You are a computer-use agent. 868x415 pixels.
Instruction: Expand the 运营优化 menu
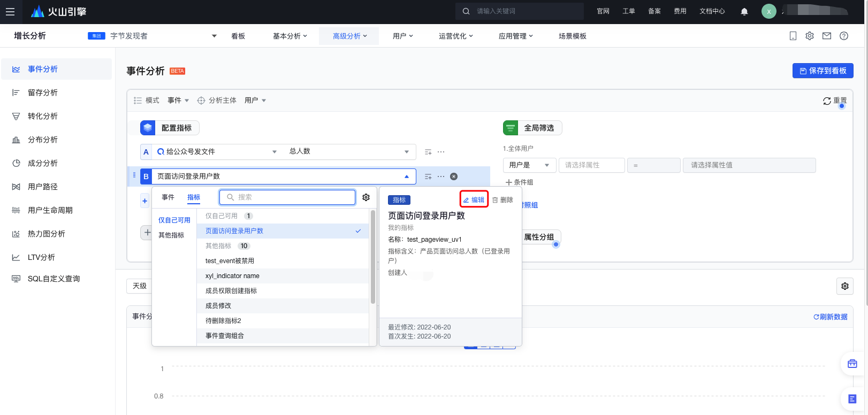pos(456,36)
